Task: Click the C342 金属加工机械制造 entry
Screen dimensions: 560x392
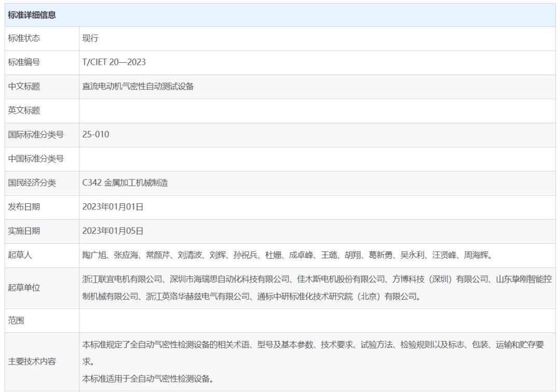Action: (125, 183)
